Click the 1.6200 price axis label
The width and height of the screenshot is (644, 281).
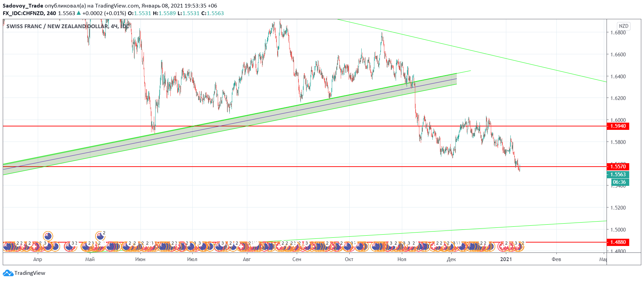(618, 98)
